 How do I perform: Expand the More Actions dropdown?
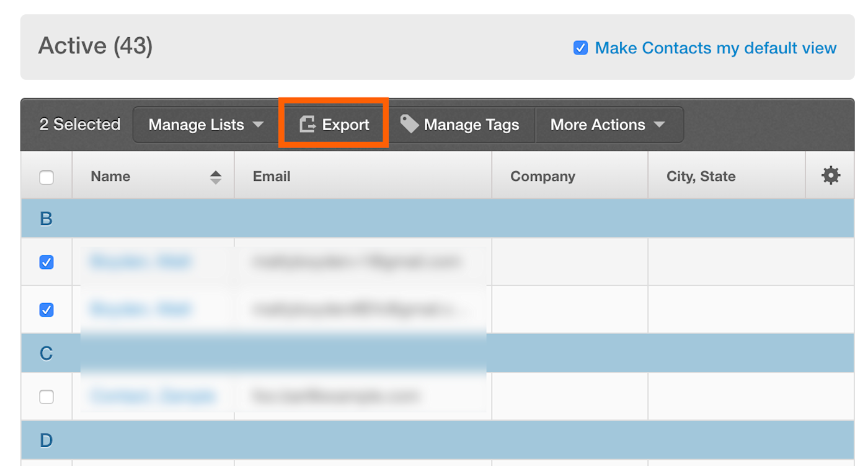point(609,125)
